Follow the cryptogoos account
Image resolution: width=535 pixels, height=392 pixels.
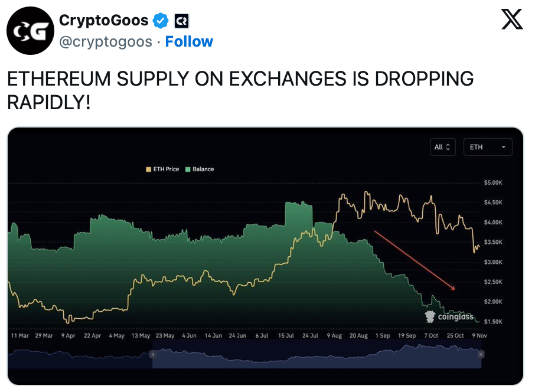tap(189, 42)
